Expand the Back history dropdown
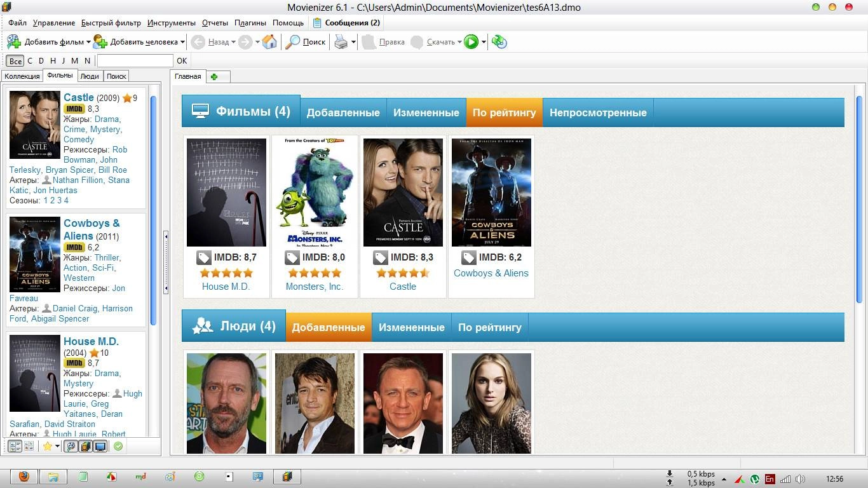Screen dimensions: 868x488 coord(233,42)
